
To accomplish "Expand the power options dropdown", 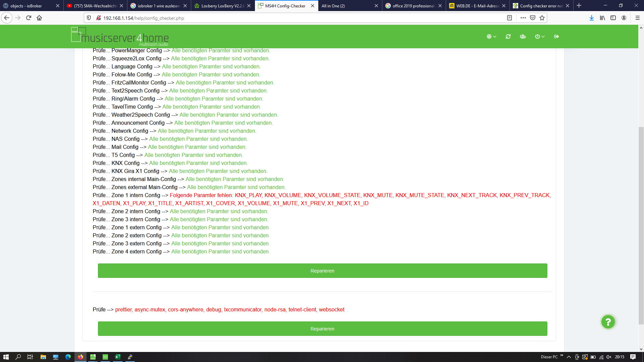I will (x=539, y=37).
